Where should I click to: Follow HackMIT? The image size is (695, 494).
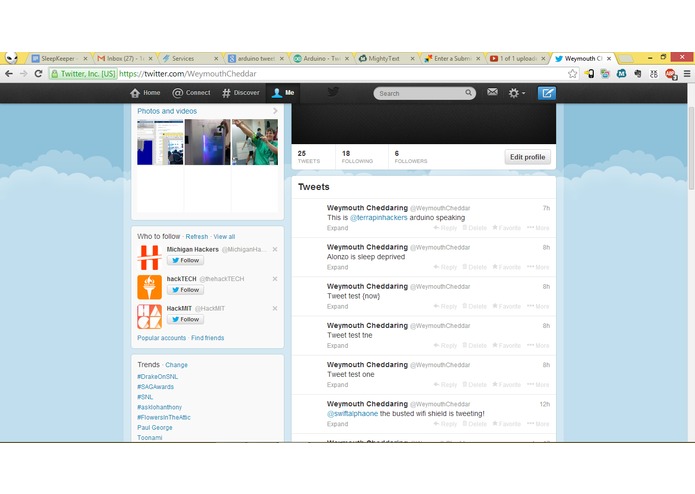(185, 319)
